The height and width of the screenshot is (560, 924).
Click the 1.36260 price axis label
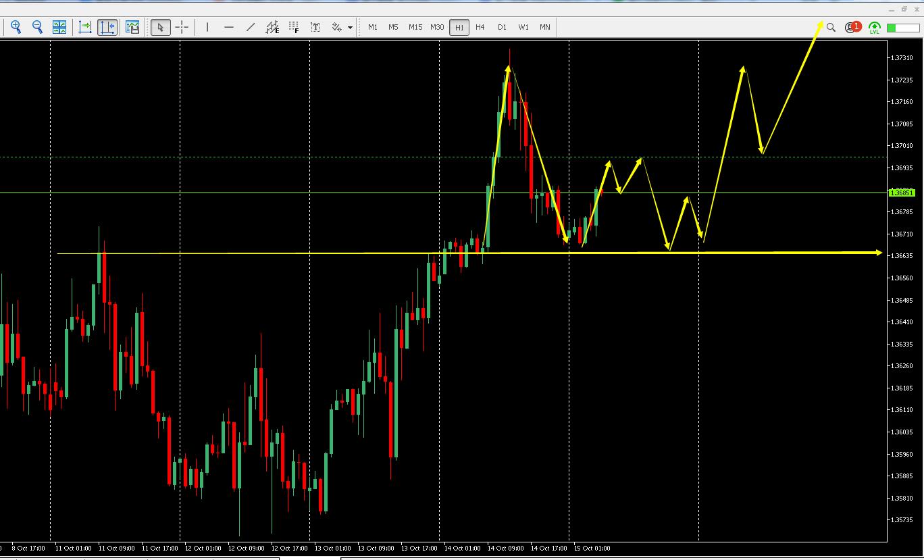click(902, 366)
